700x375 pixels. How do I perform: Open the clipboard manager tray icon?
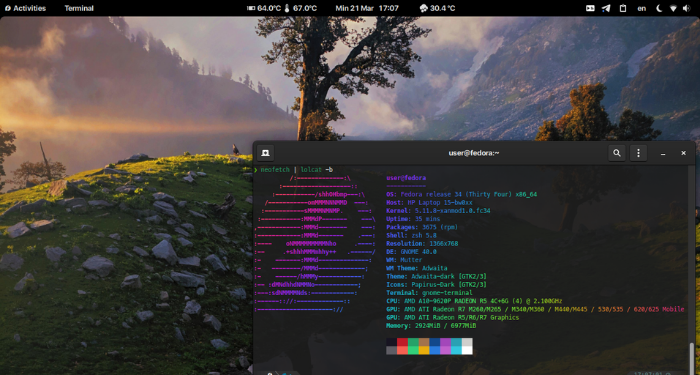pos(623,8)
